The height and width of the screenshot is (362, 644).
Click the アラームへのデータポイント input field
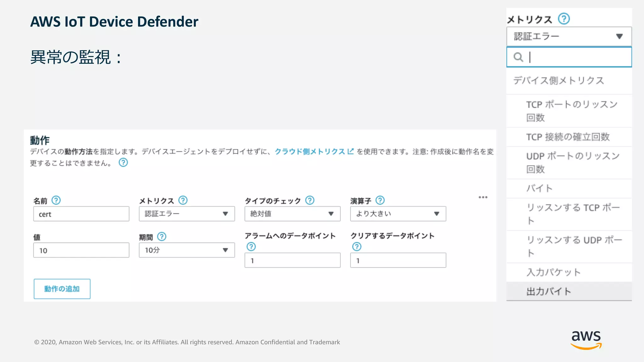coord(292,260)
